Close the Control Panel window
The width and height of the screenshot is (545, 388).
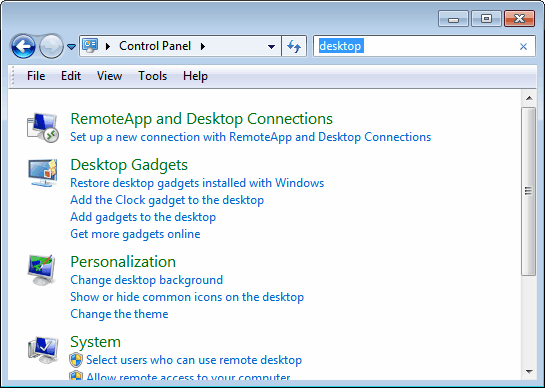pyautogui.click(x=519, y=19)
